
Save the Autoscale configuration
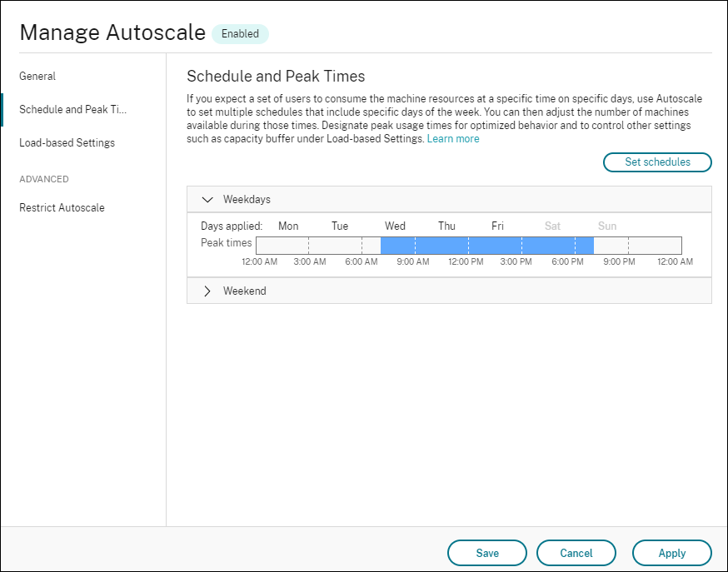[x=487, y=552]
